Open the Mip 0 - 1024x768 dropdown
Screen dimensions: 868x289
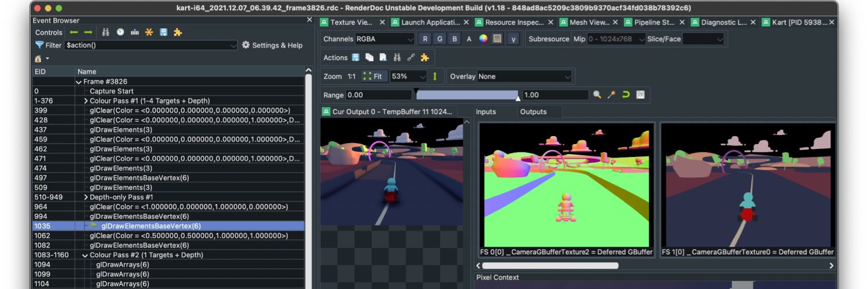click(x=616, y=39)
